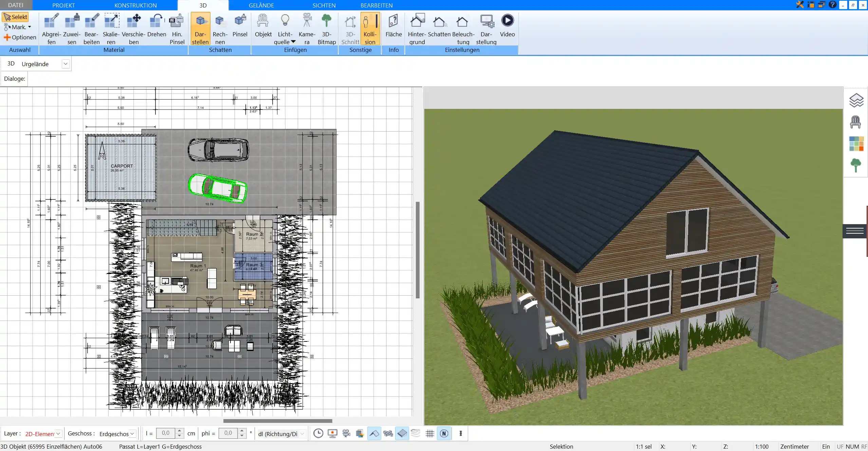This screenshot has height=451, width=868.
Task: Switch to GELÄNDE tab
Action: [261, 5]
